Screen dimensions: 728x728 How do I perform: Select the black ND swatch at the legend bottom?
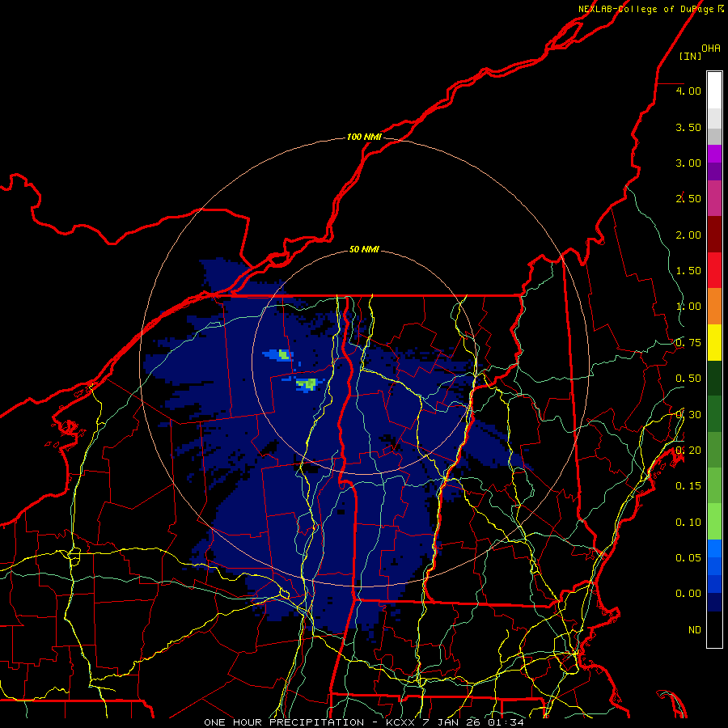coord(714,629)
